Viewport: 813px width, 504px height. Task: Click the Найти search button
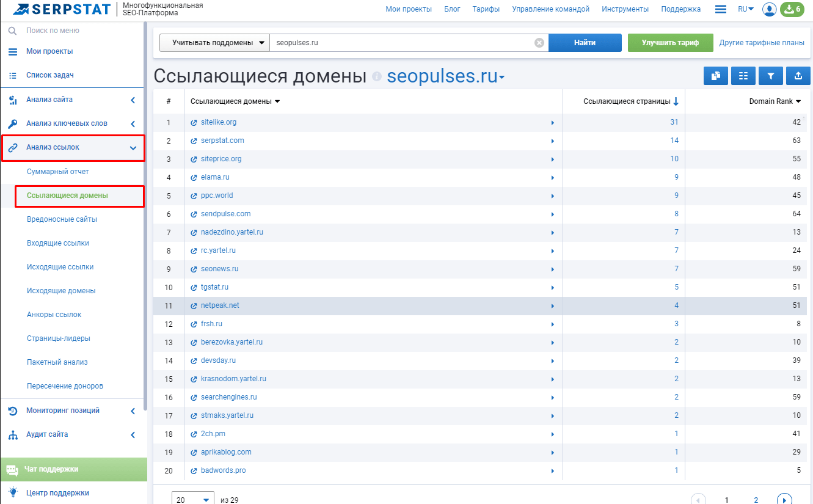point(585,43)
